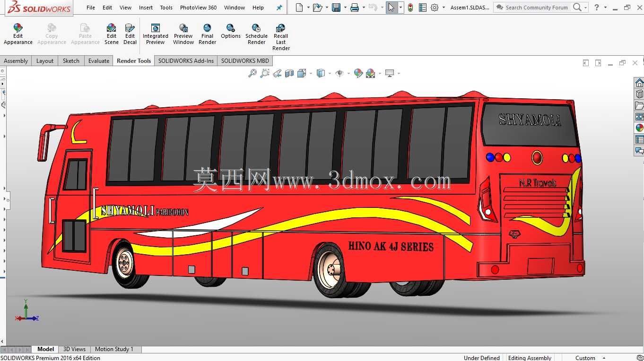
Task: Open the Preview Window render
Action: 183,34
